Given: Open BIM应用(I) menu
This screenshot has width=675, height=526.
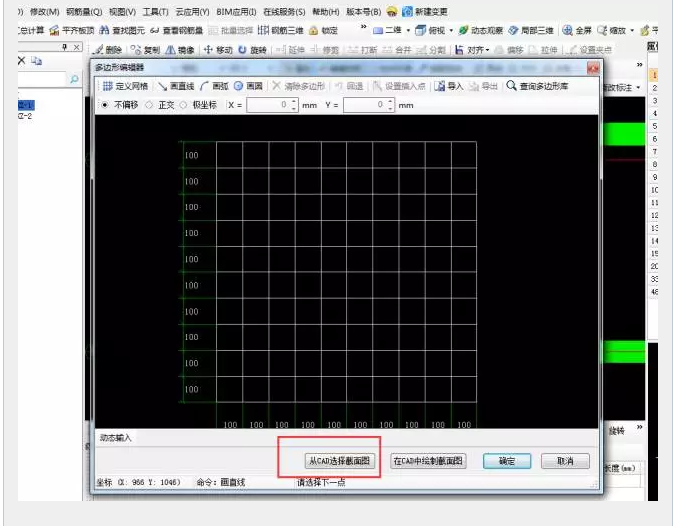Looking at the screenshot, I should [236, 12].
